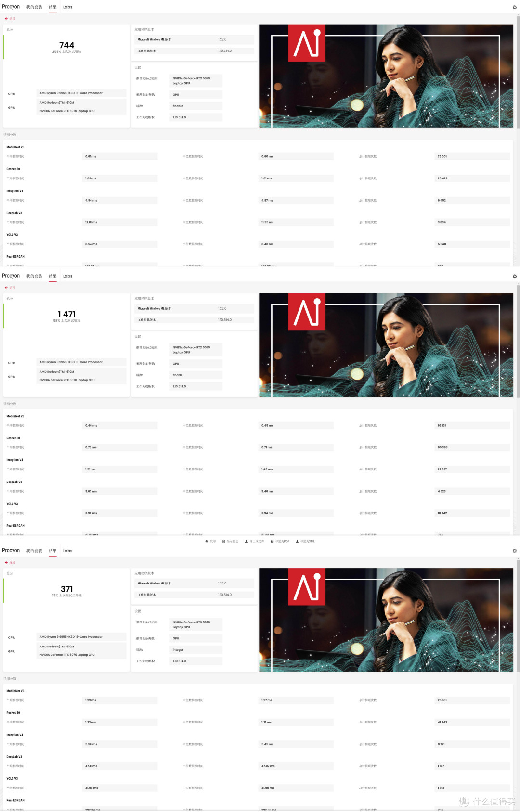The image size is (520, 812).
Task: Click the DeepLab V3 average time 47.11 ms
Action: (x=120, y=766)
